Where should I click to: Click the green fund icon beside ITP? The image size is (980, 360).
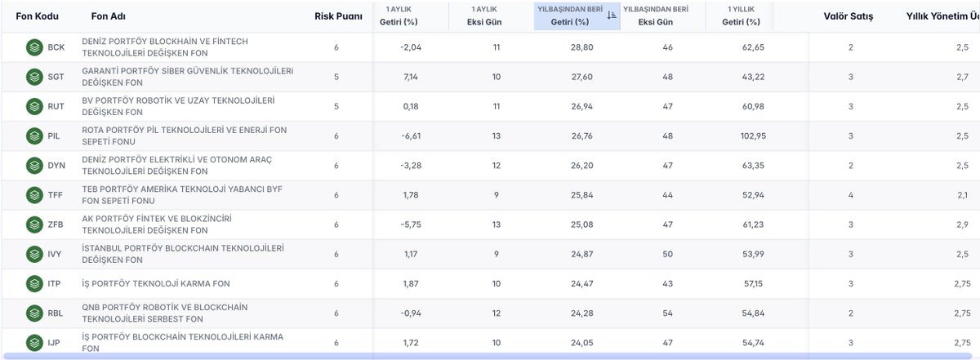pyautogui.click(x=34, y=283)
